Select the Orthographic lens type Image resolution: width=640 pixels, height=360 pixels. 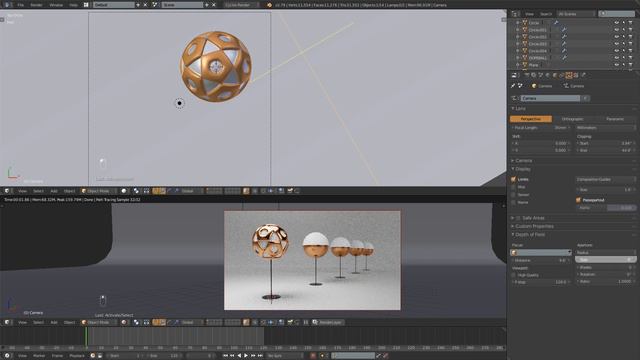pos(573,119)
